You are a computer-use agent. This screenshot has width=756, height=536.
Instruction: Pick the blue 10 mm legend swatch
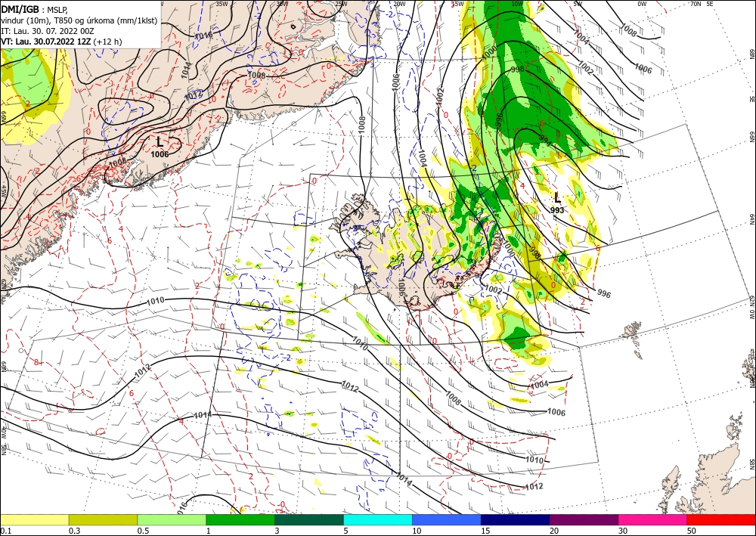tap(447, 519)
